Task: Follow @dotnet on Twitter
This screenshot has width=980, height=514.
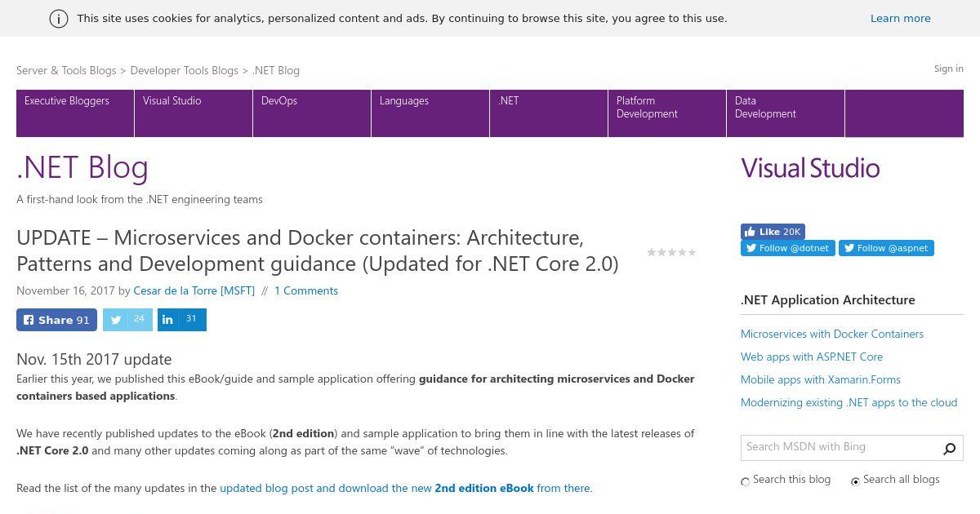Action: click(x=787, y=248)
